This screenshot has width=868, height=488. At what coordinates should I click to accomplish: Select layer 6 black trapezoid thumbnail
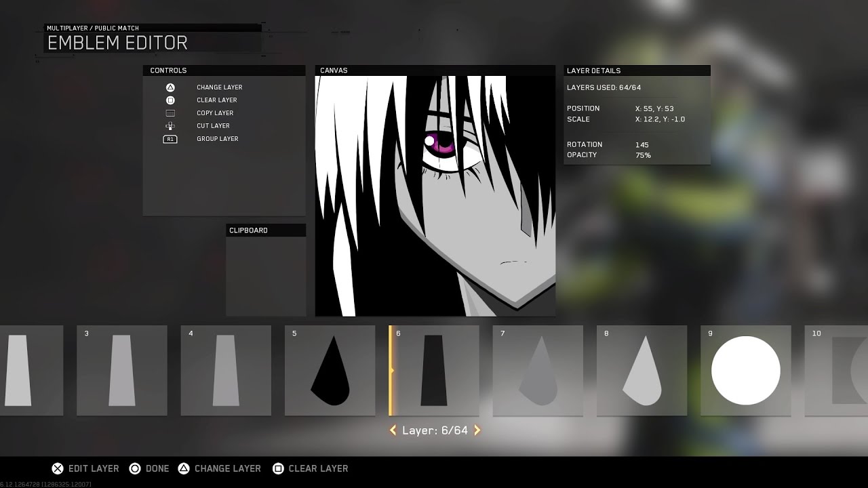coord(434,371)
